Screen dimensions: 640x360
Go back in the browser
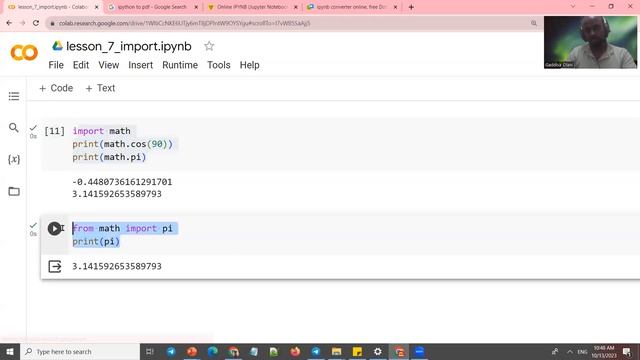(x=9, y=23)
